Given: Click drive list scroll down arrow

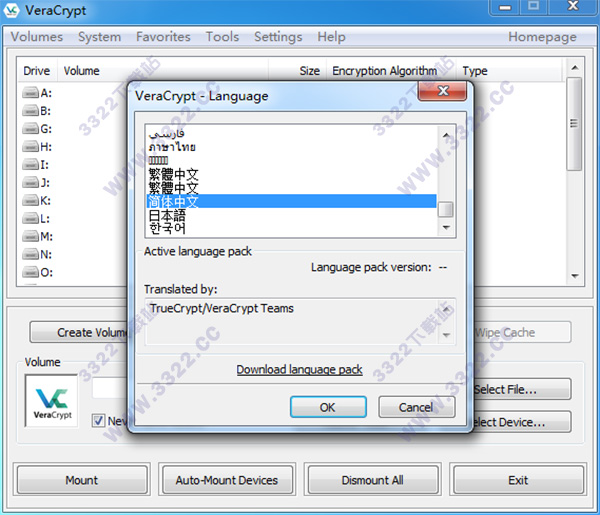Looking at the screenshot, I should pos(574,276).
